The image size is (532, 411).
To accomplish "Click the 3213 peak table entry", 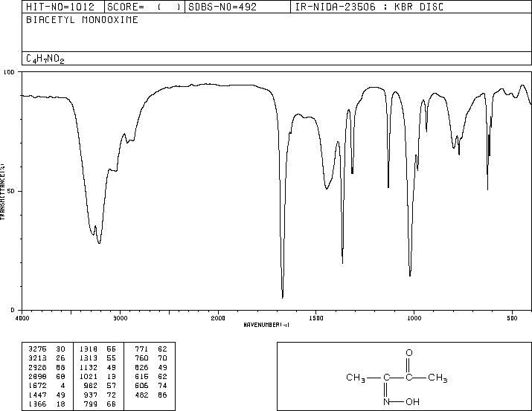I will pos(37,358).
